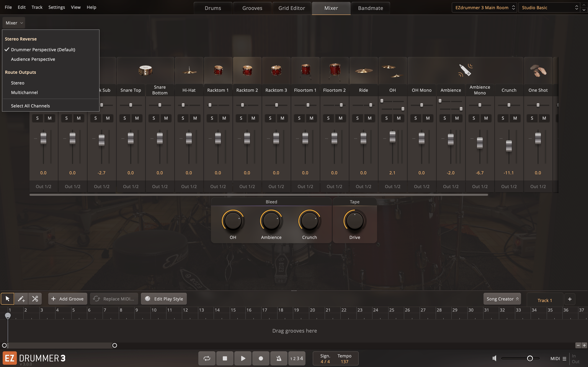588x367 pixels.
Task: Click the OH channel volume fader
Action: (392, 136)
